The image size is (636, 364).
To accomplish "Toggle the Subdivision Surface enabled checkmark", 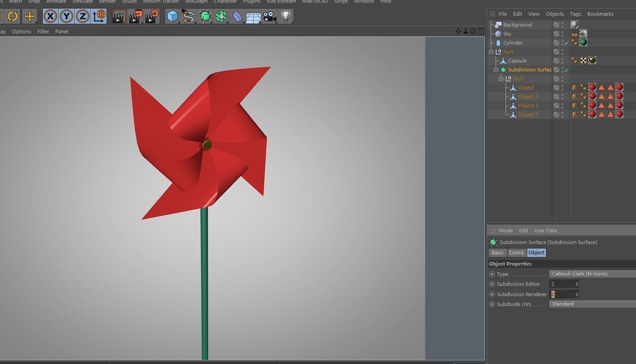I will (567, 70).
